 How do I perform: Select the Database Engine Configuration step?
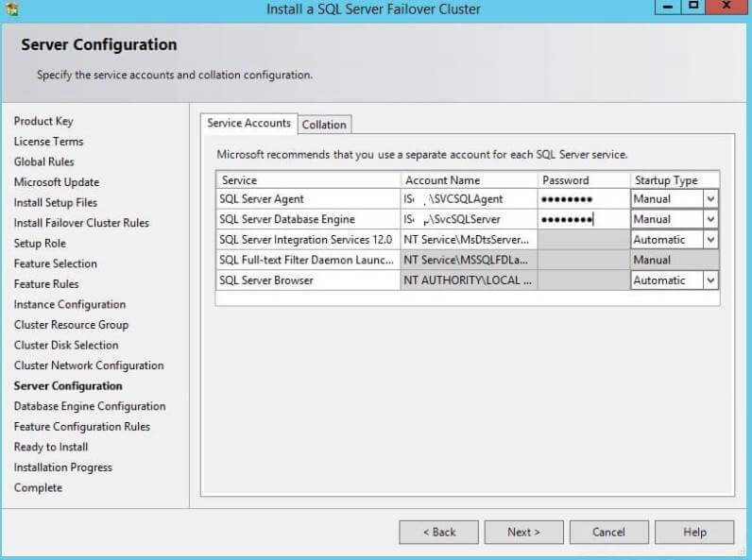90,407
